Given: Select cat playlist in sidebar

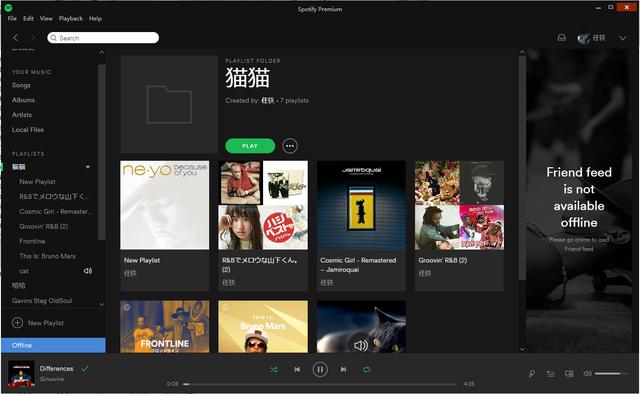Looking at the screenshot, I should (x=24, y=271).
